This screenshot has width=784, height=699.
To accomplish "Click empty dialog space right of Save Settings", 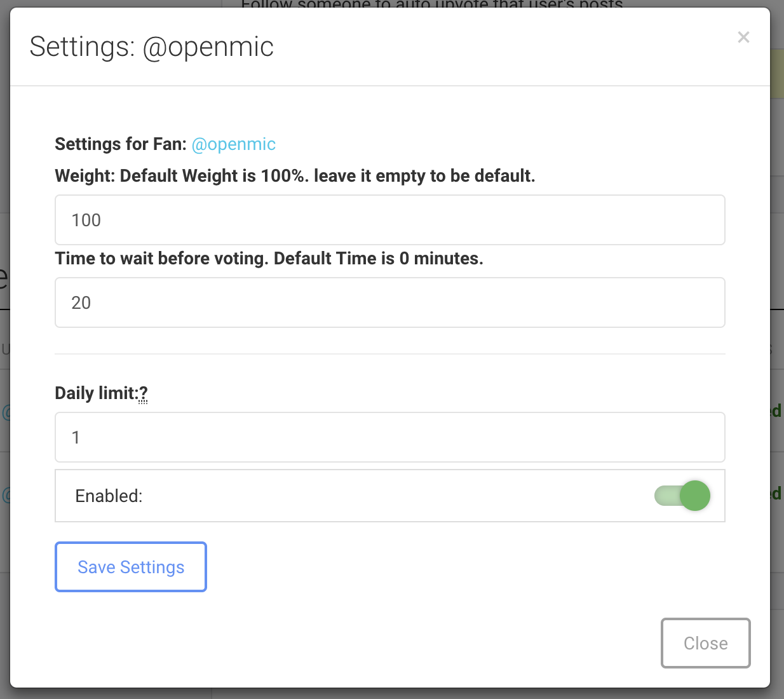I will (445, 567).
